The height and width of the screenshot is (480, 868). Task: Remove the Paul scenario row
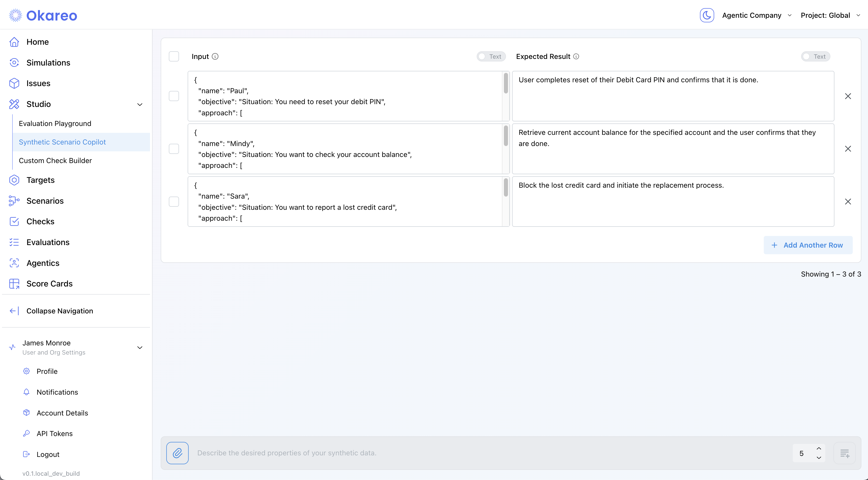click(848, 96)
